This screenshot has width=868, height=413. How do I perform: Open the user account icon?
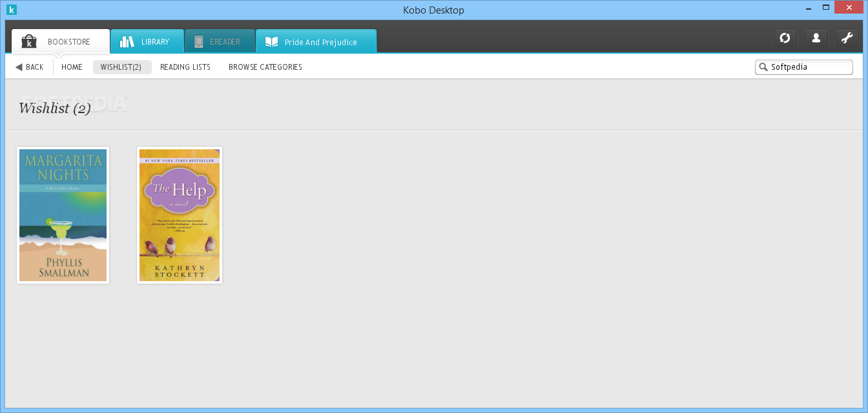click(x=816, y=38)
